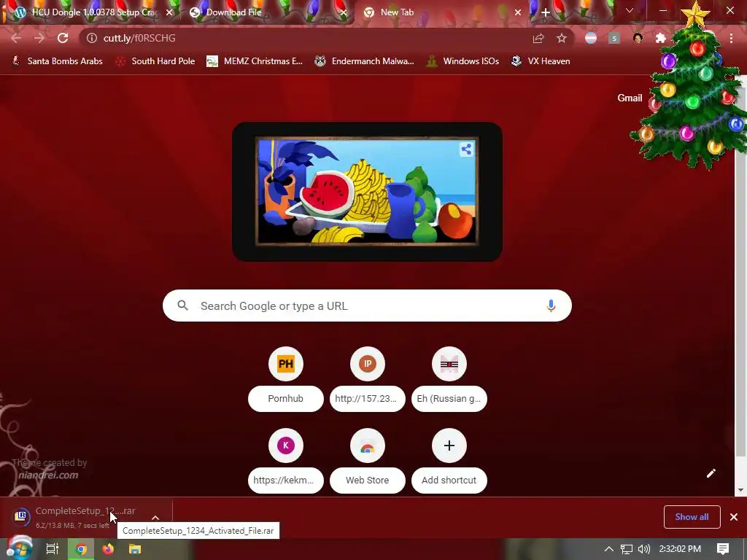Customize this page with pencil icon
The width and height of the screenshot is (747, 560).
711,472
